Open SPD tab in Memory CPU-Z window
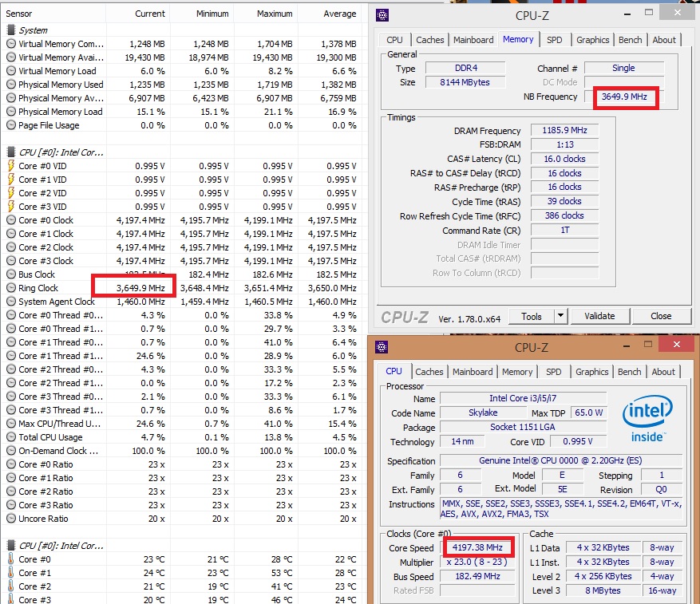The width and height of the screenshot is (700, 604). pos(555,40)
